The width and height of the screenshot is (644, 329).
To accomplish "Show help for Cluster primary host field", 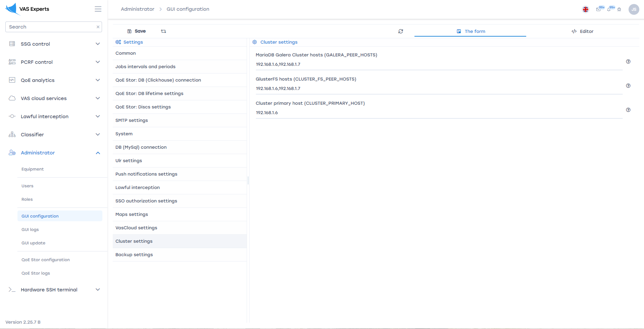I will click(628, 110).
